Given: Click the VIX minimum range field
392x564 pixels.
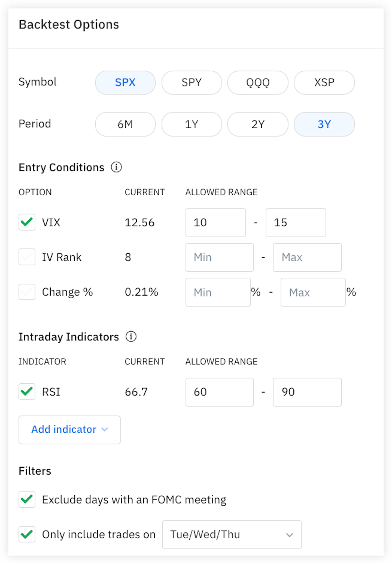Looking at the screenshot, I should (x=216, y=223).
